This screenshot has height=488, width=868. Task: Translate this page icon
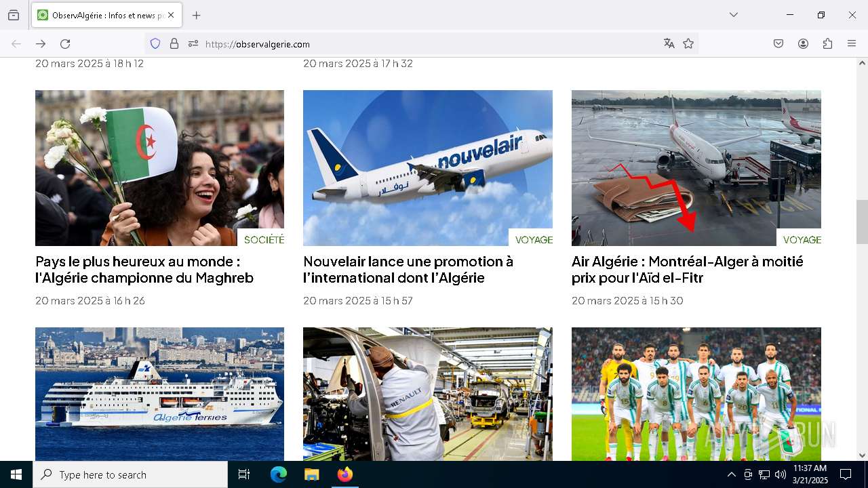click(x=669, y=44)
